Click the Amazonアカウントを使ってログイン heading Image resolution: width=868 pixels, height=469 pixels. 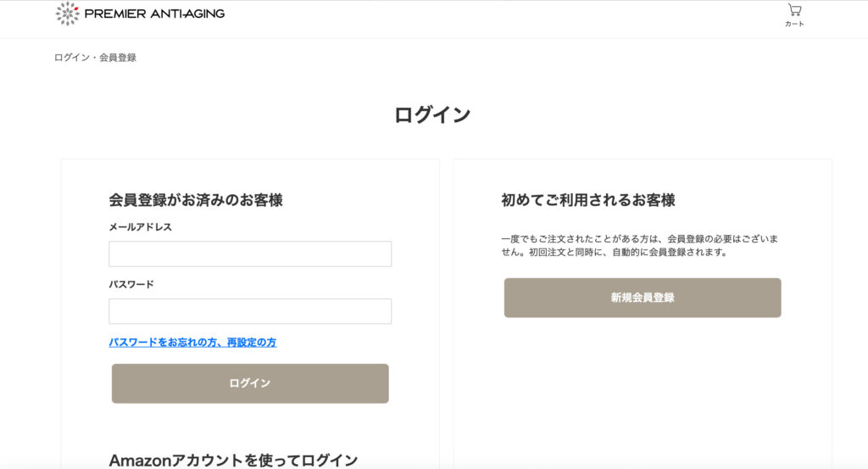point(234,461)
